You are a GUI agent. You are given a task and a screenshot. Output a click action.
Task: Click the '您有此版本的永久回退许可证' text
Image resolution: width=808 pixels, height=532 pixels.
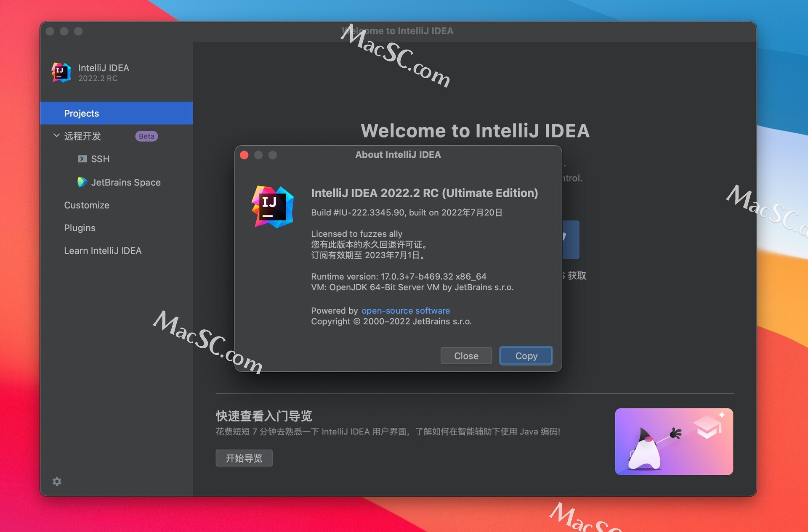pyautogui.click(x=369, y=245)
